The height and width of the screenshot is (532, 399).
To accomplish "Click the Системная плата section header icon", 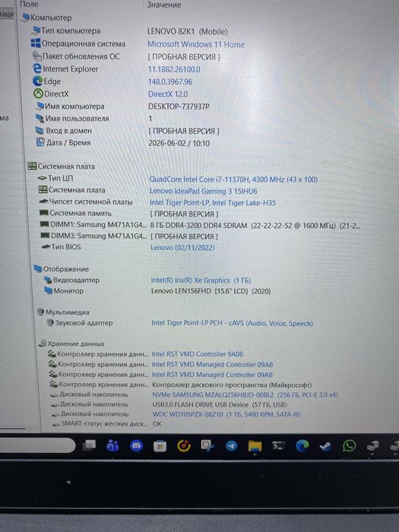I will [x=32, y=166].
